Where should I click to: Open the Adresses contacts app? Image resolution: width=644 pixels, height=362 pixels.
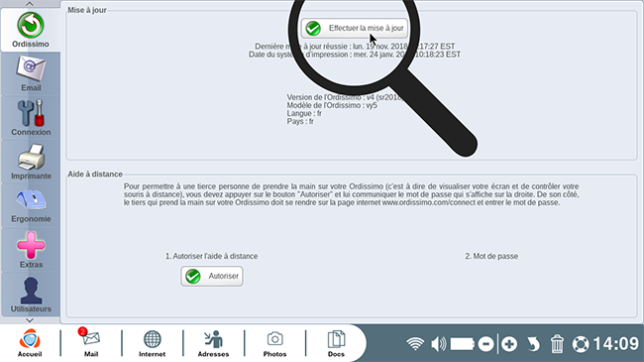coord(213,343)
